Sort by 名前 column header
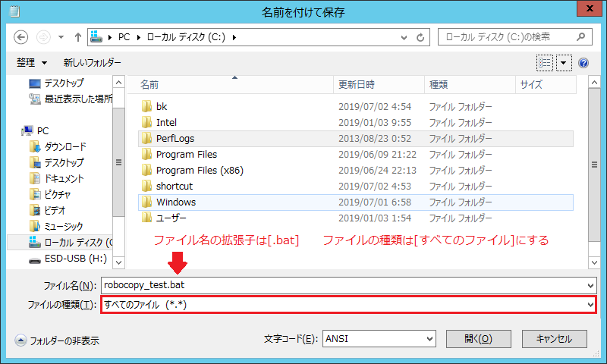The width and height of the screenshot is (607, 364). click(231, 85)
